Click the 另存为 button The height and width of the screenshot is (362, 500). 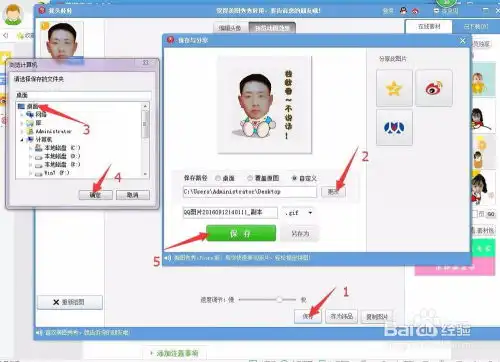coord(300,234)
